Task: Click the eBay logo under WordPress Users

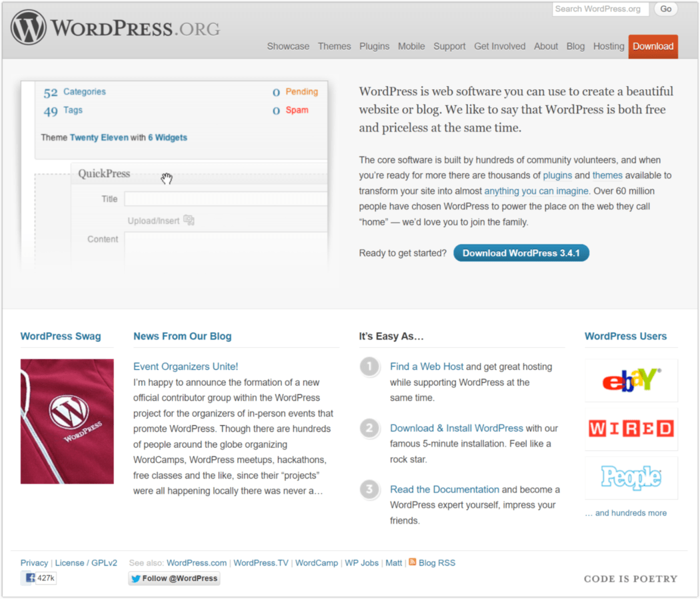Action: [x=630, y=378]
